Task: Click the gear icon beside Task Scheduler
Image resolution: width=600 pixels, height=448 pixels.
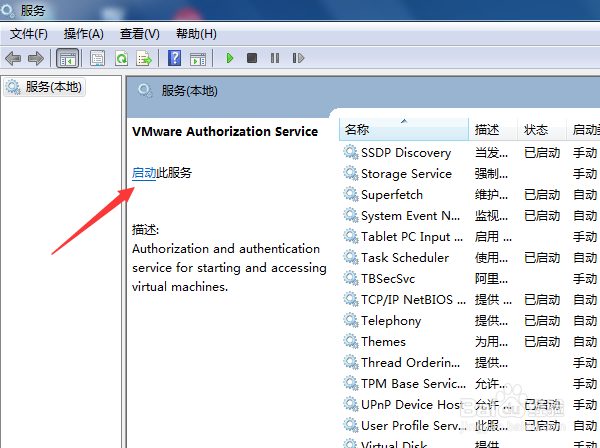Action: pyautogui.click(x=350, y=257)
